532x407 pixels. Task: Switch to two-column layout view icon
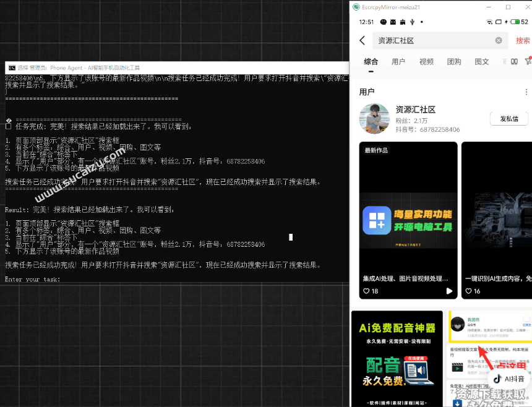click(x=514, y=61)
